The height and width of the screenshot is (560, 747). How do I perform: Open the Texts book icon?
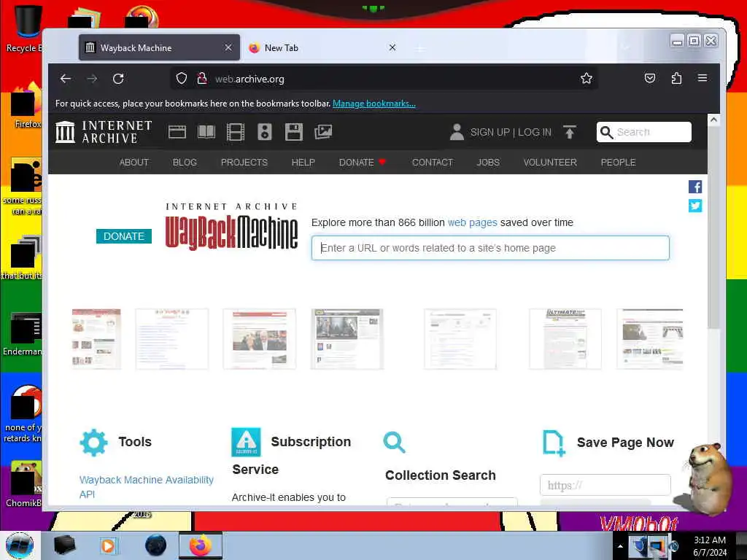pos(206,132)
